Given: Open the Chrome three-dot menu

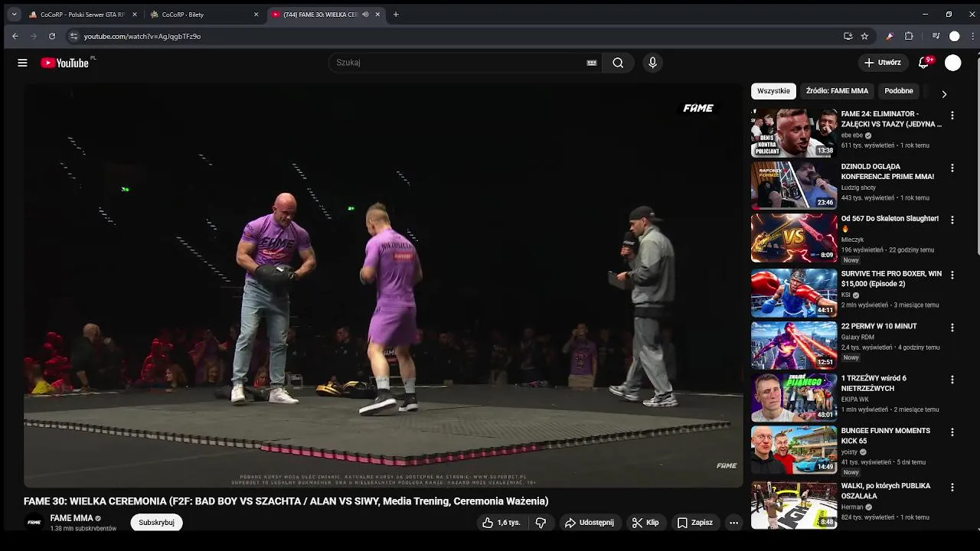Looking at the screenshot, I should (x=973, y=36).
